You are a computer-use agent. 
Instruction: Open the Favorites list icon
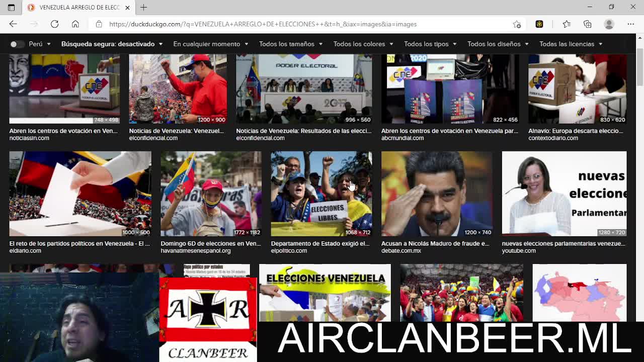coord(567,24)
